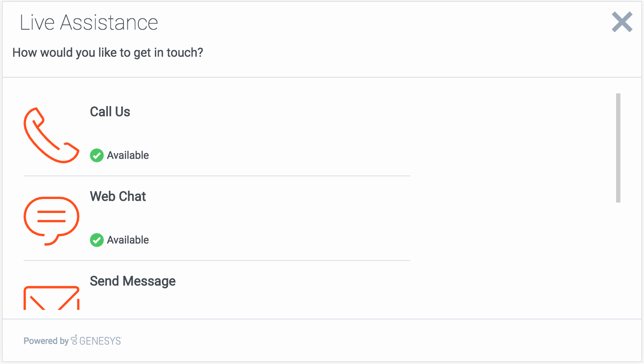Click the Genesys logo symbol in footer
Image resolution: width=644 pixels, height=364 pixels.
pyautogui.click(x=75, y=340)
